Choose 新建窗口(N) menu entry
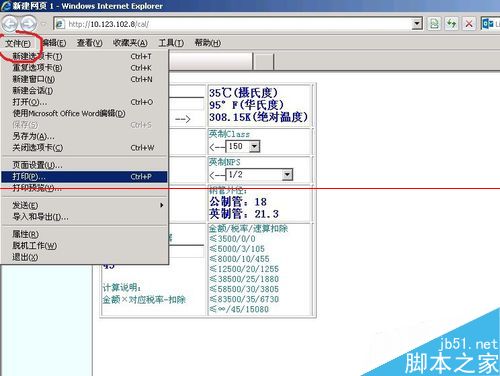 [x=84, y=79]
